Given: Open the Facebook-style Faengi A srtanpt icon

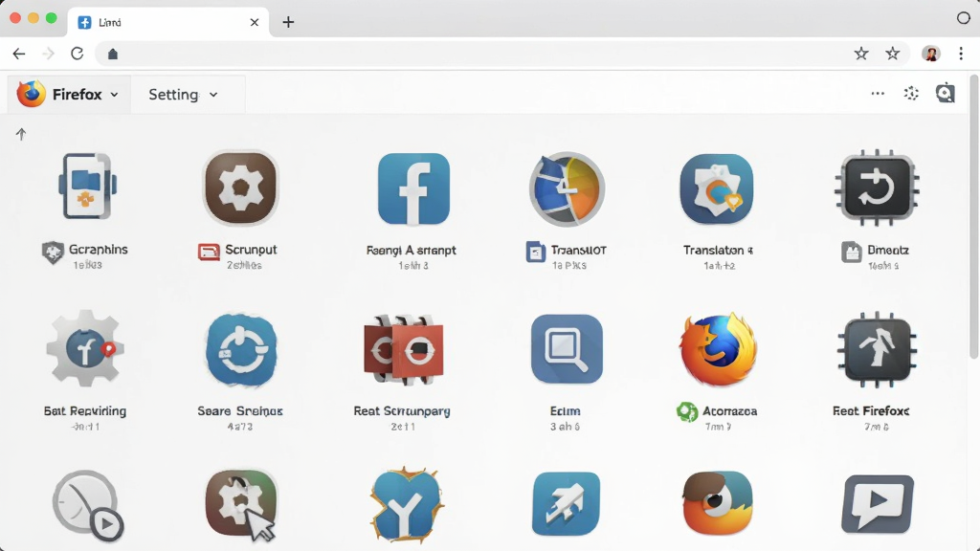Looking at the screenshot, I should tap(413, 188).
